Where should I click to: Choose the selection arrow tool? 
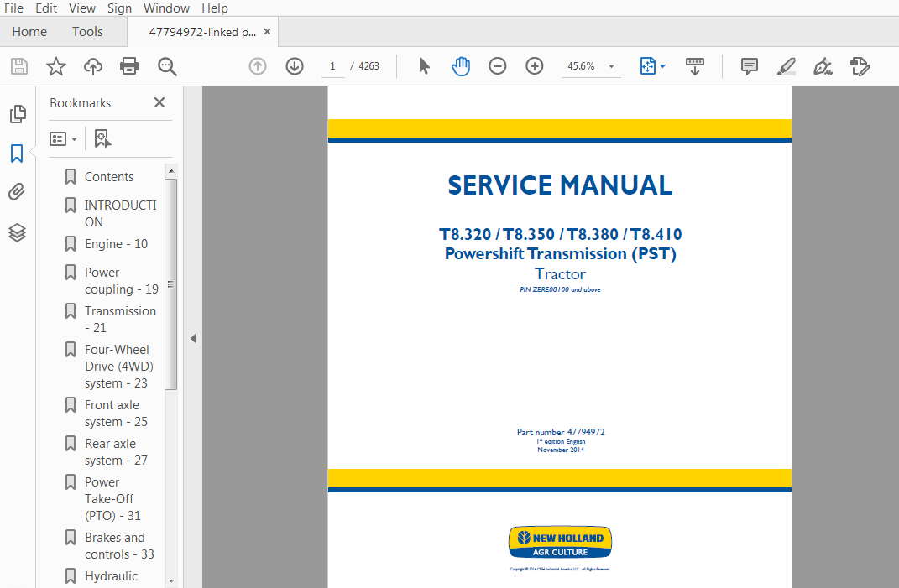coord(424,66)
